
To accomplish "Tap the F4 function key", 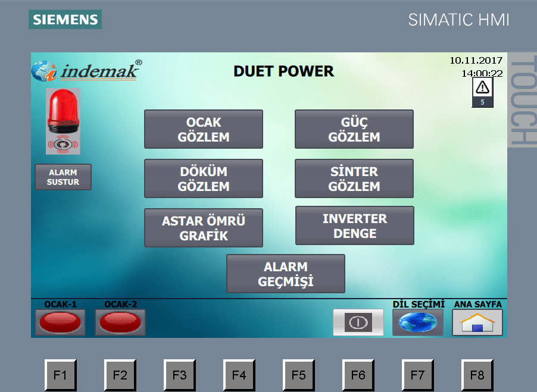I will (x=239, y=375).
